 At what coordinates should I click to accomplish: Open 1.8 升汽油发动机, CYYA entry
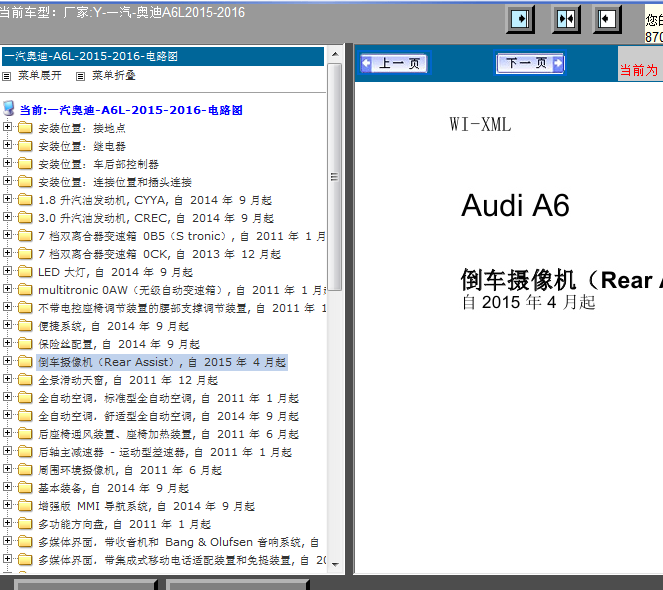pos(155,200)
